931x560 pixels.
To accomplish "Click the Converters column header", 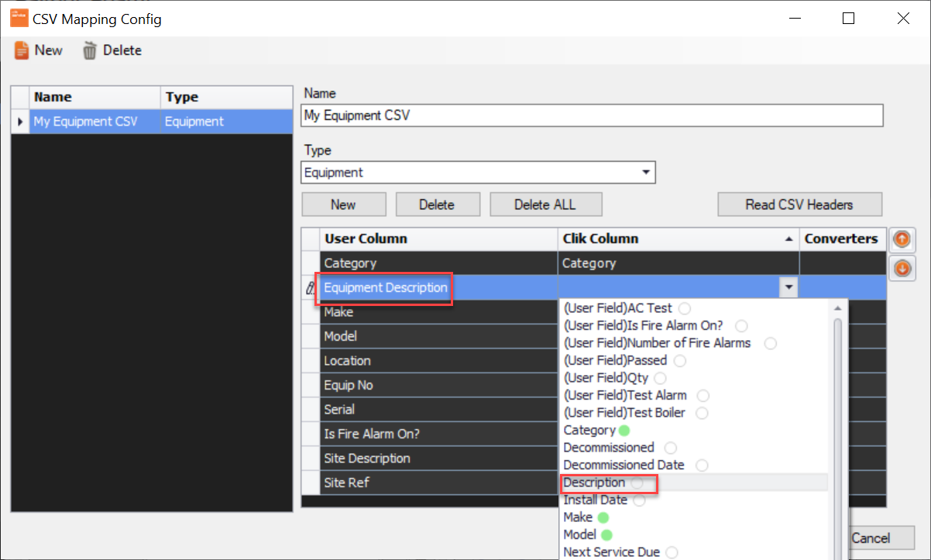I will point(841,239).
